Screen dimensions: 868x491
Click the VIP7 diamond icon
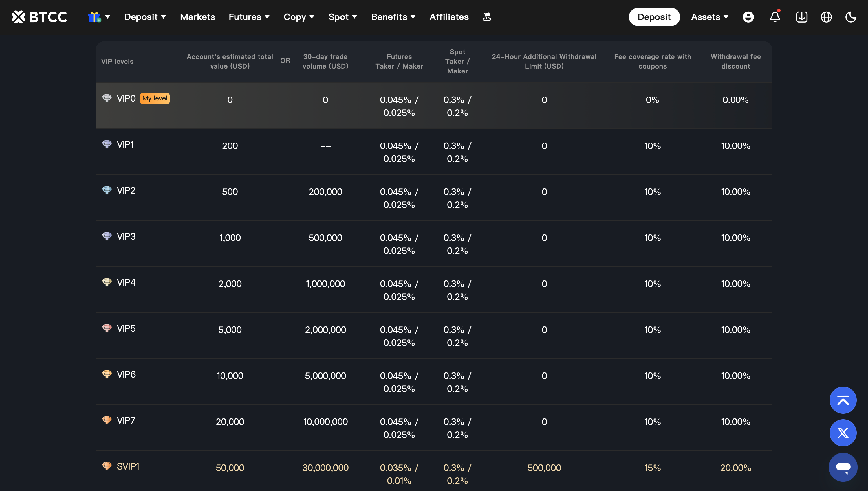click(x=107, y=420)
